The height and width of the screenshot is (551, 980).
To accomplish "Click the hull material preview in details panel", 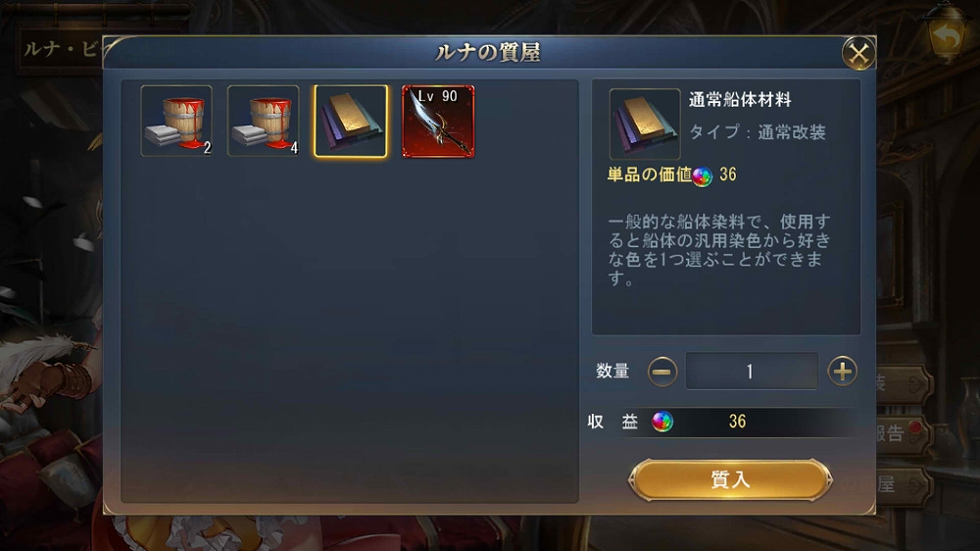I will pos(645,124).
